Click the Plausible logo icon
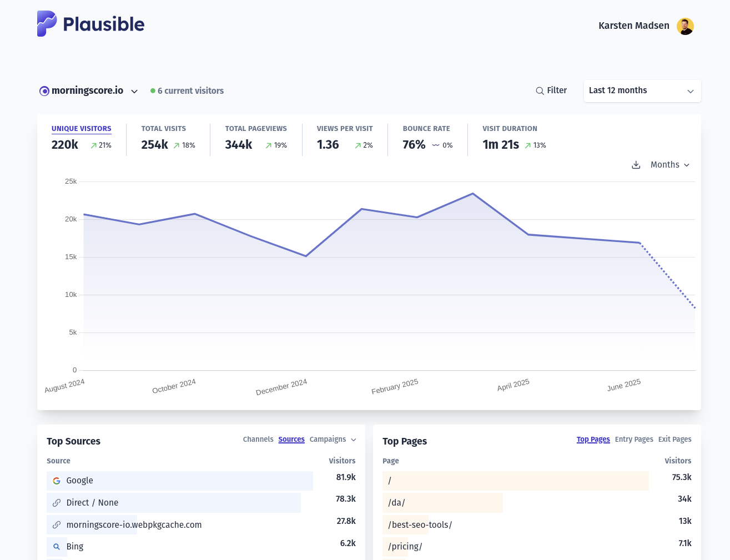730x560 pixels. click(47, 24)
